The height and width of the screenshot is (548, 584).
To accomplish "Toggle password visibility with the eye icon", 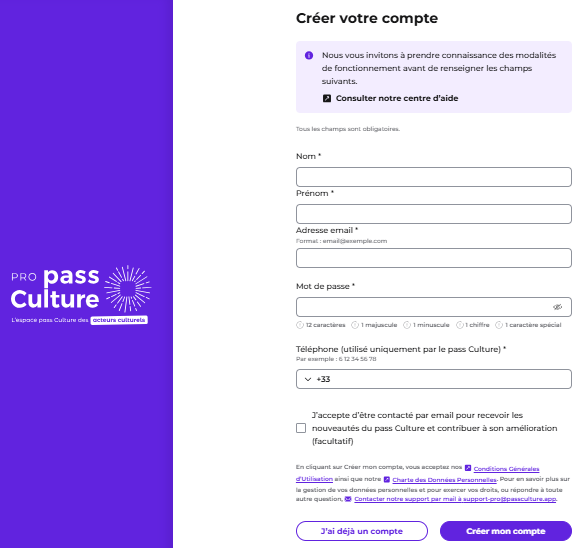I will tap(557, 307).
